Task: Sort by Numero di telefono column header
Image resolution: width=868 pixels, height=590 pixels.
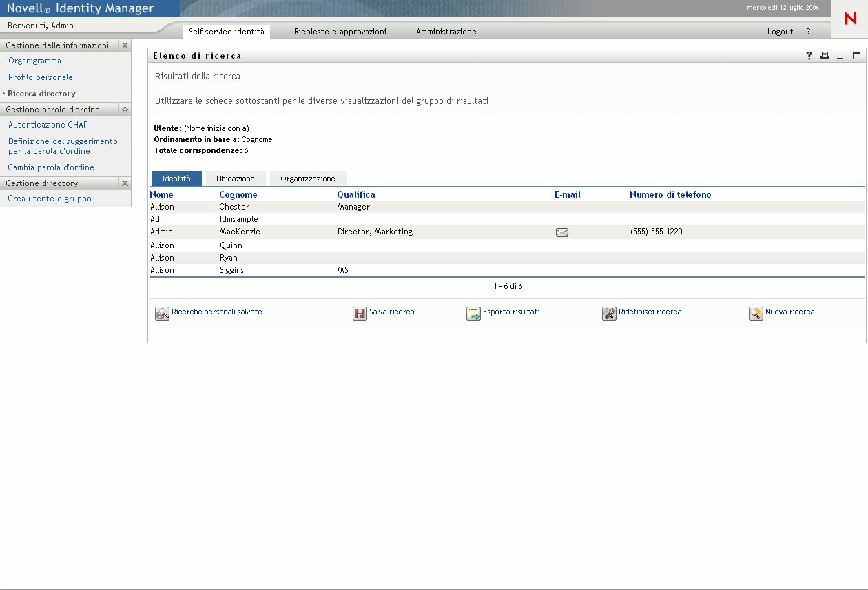Action: (670, 195)
